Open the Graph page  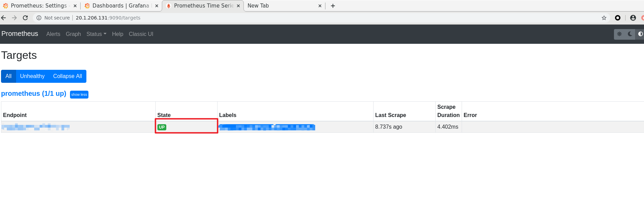coord(73,34)
